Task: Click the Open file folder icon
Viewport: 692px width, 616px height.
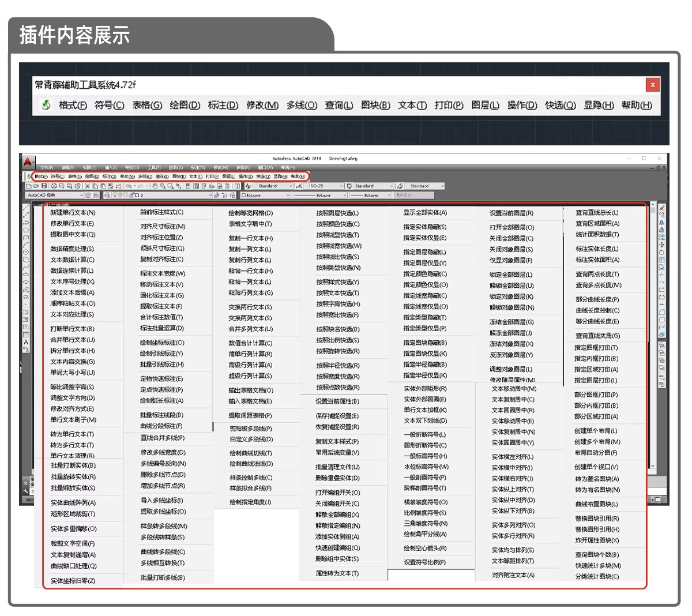Action: point(36,186)
